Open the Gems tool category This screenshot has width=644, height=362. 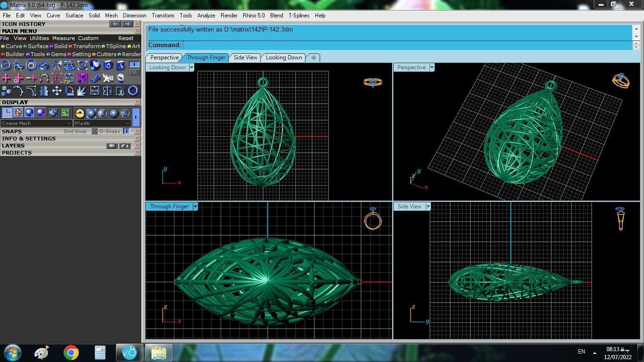(x=56, y=54)
